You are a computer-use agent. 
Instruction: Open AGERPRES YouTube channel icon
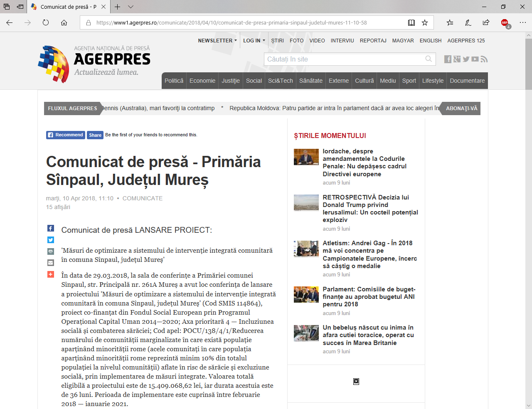pyautogui.click(x=475, y=59)
